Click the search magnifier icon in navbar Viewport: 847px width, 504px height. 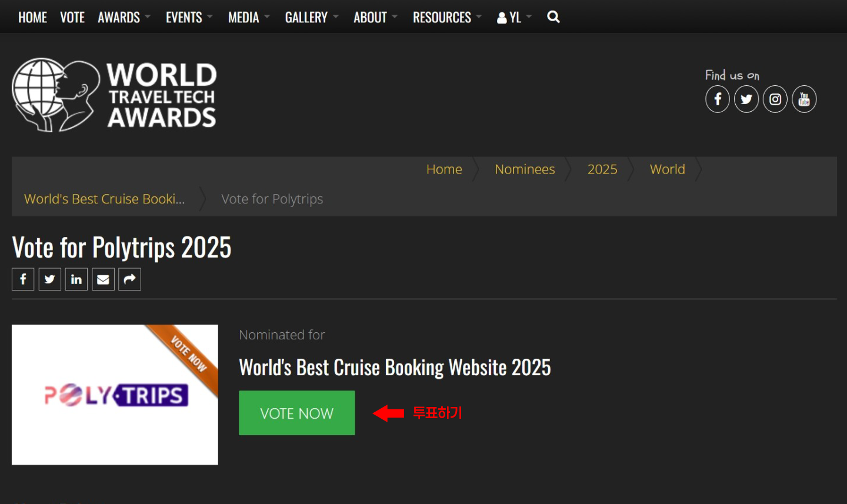pyautogui.click(x=553, y=17)
